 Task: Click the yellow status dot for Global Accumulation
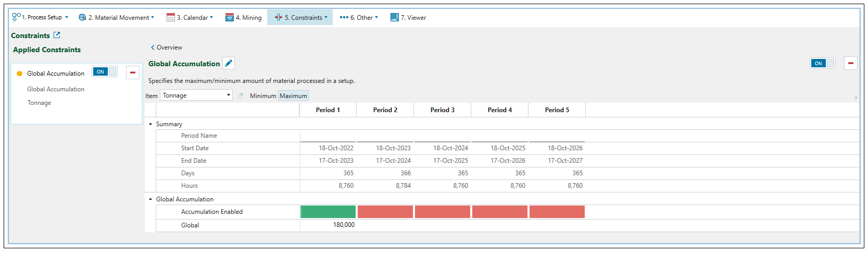tap(20, 74)
